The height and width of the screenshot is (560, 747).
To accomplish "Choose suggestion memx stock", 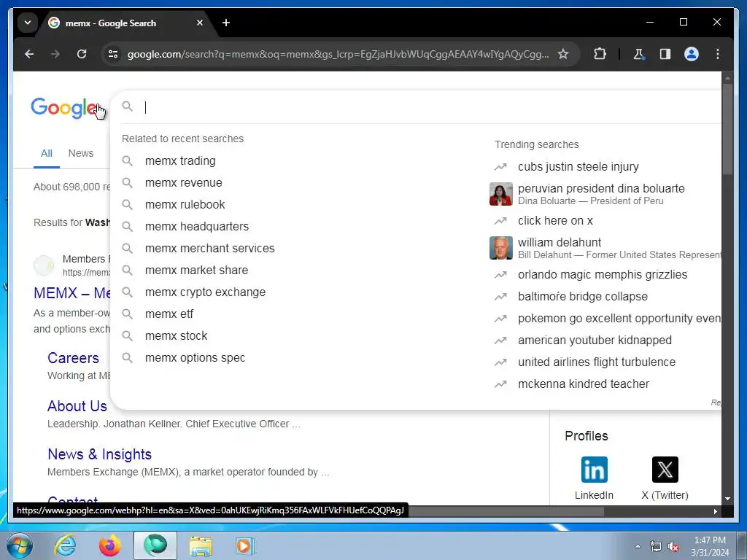I will 176,336.
